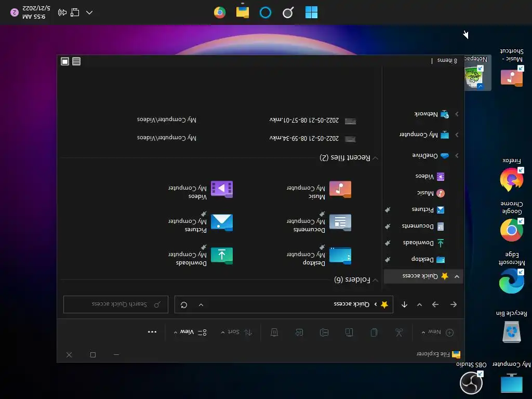Open the Videos folder tile in Folders
The image size is (532, 399).
tap(201, 190)
